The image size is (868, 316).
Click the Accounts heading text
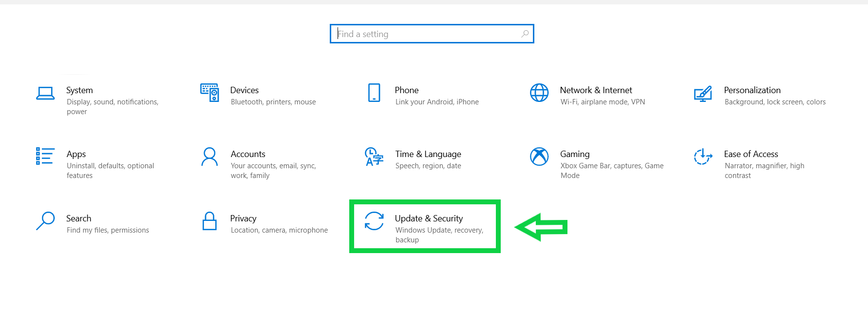click(x=248, y=154)
